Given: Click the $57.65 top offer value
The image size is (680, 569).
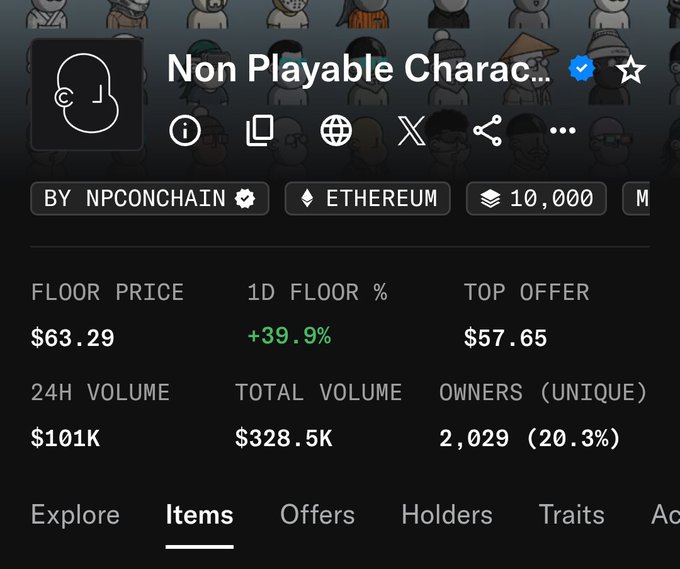Looking at the screenshot, I should 505,338.
